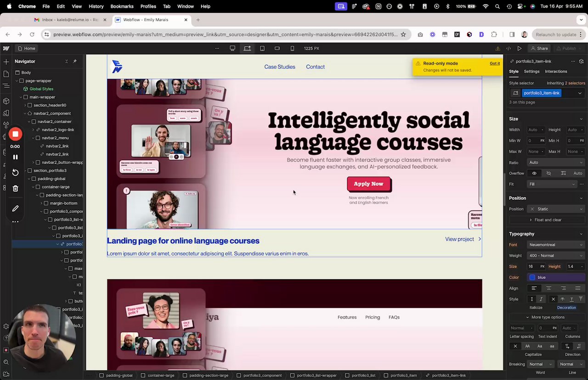Switch to desktop breakpoint icon
The width and height of the screenshot is (588, 380).
click(x=232, y=48)
